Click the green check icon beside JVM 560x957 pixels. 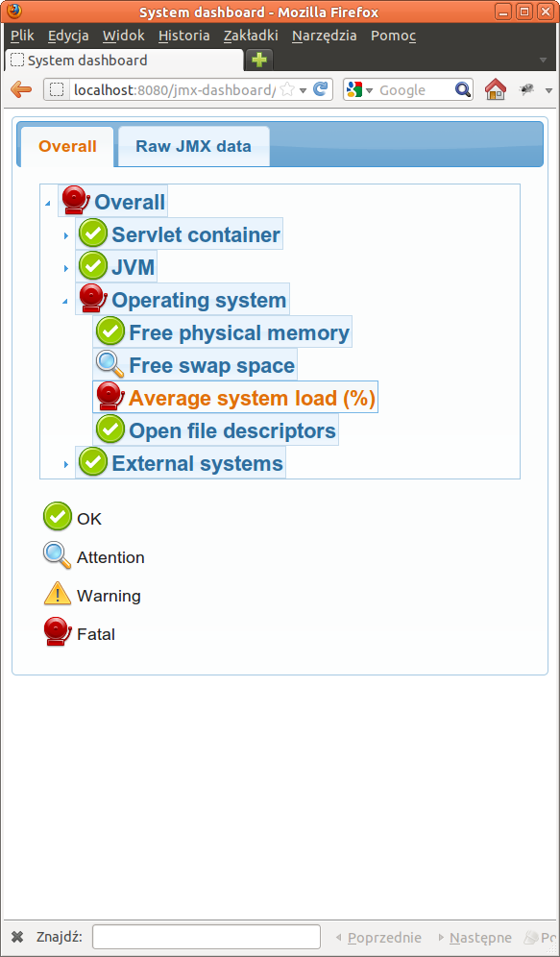(93, 266)
